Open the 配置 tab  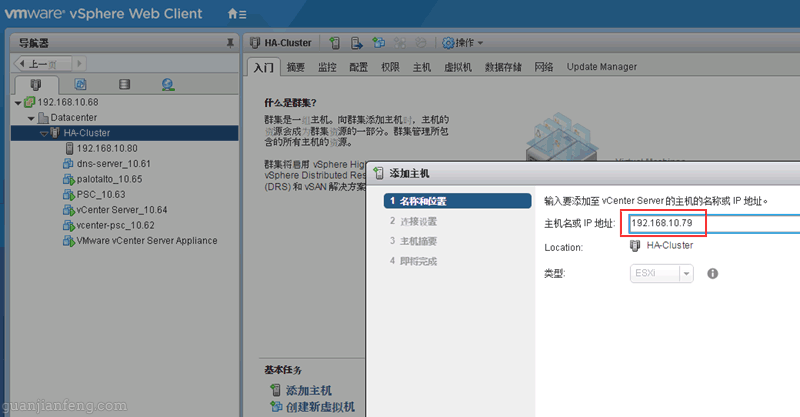(x=359, y=67)
